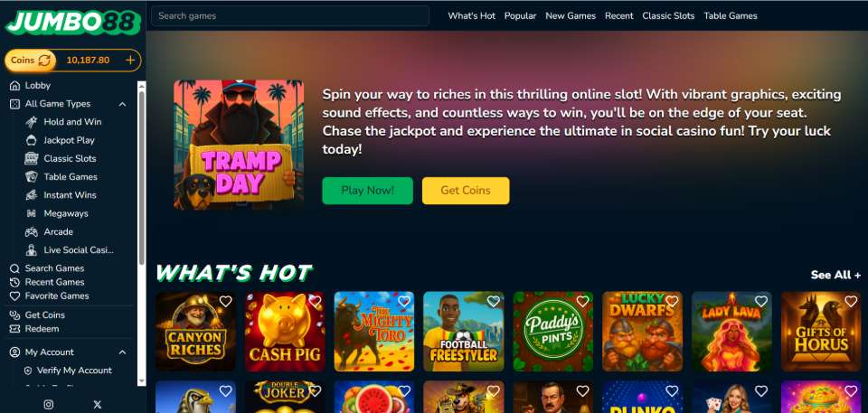Viewport: 868px width, 413px height.
Task: Click the yellow Get Coins button
Action: pyautogui.click(x=466, y=191)
